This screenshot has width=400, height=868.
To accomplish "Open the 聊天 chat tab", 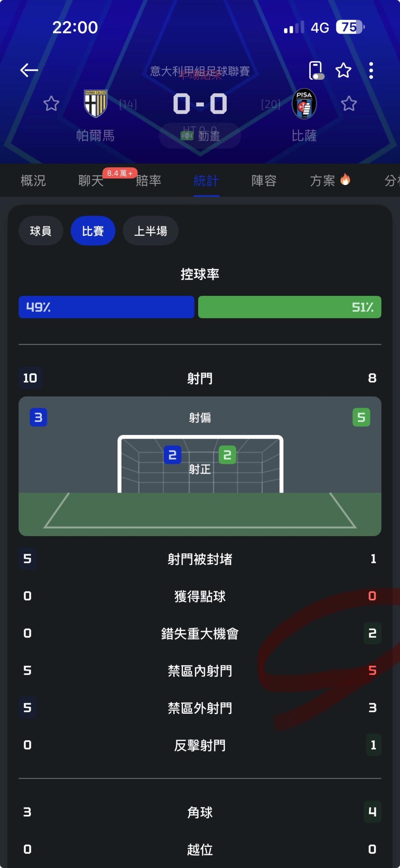I will [x=91, y=181].
